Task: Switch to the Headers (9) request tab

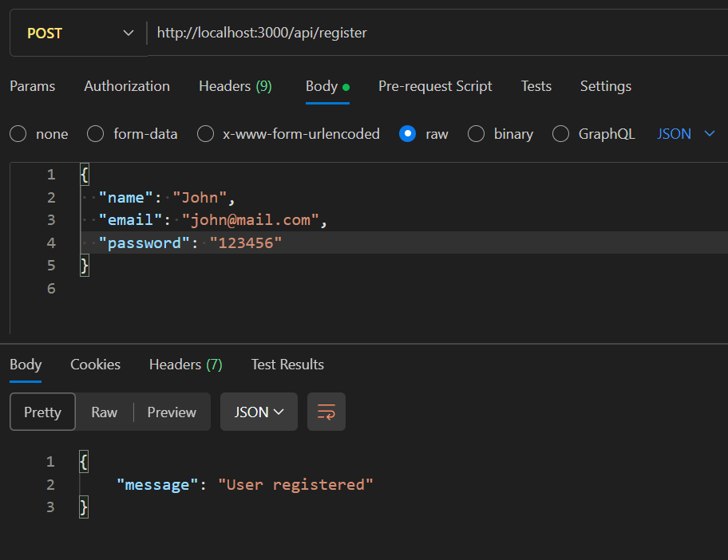Action: pyautogui.click(x=235, y=86)
